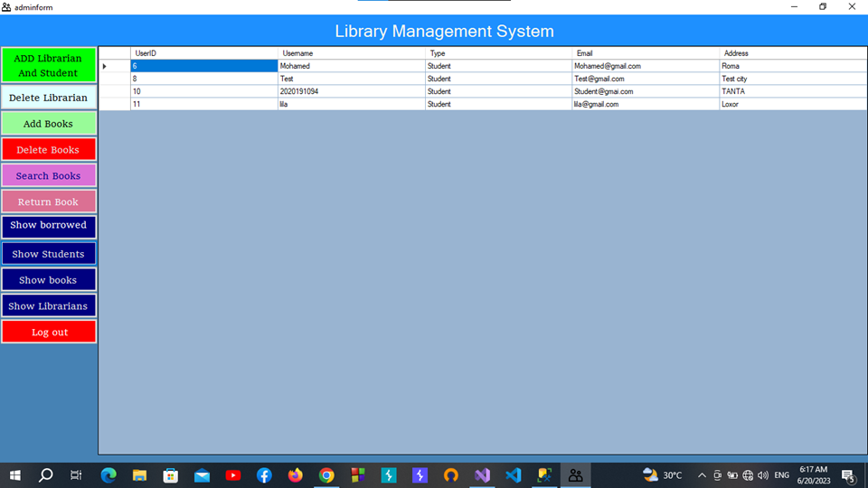Select the Test city address cell
Image resolution: width=868 pixels, height=488 pixels.
pos(793,79)
